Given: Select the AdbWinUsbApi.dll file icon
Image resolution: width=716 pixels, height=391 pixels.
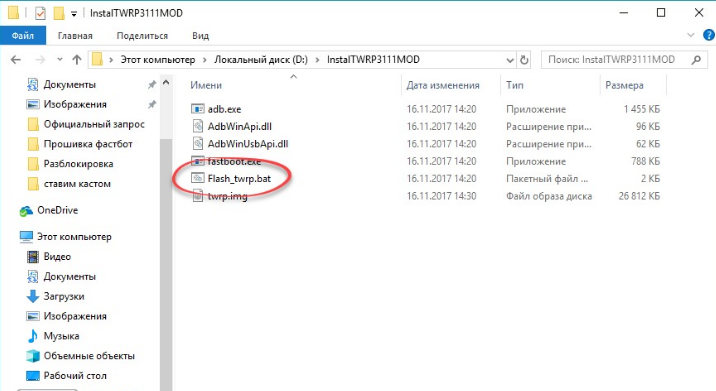Looking at the screenshot, I should click(197, 143).
